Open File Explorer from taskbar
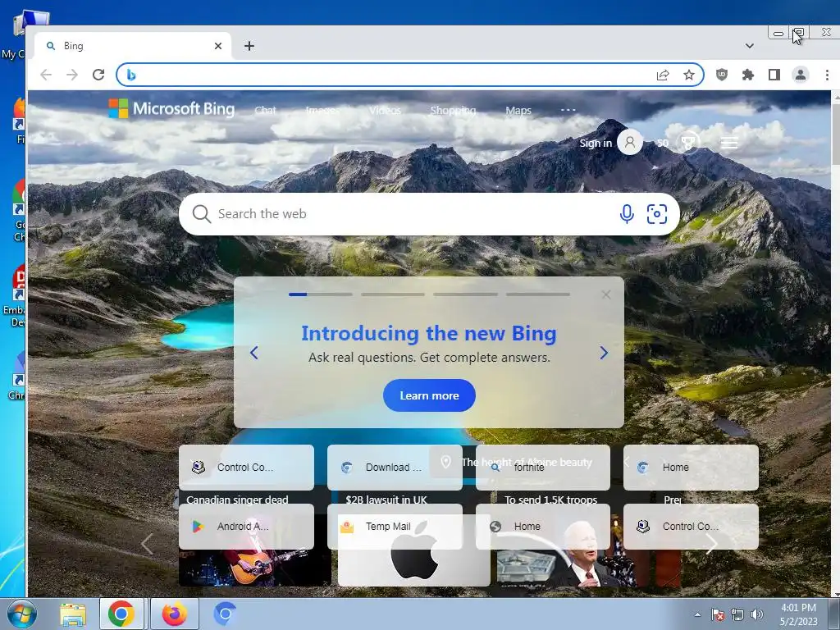 click(72, 614)
